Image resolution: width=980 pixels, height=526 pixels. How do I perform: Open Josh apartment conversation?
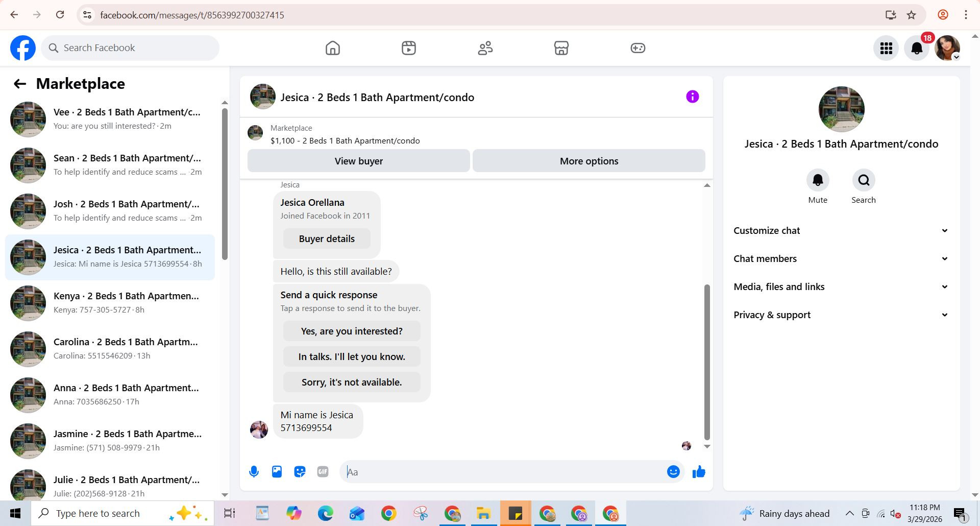click(x=110, y=211)
